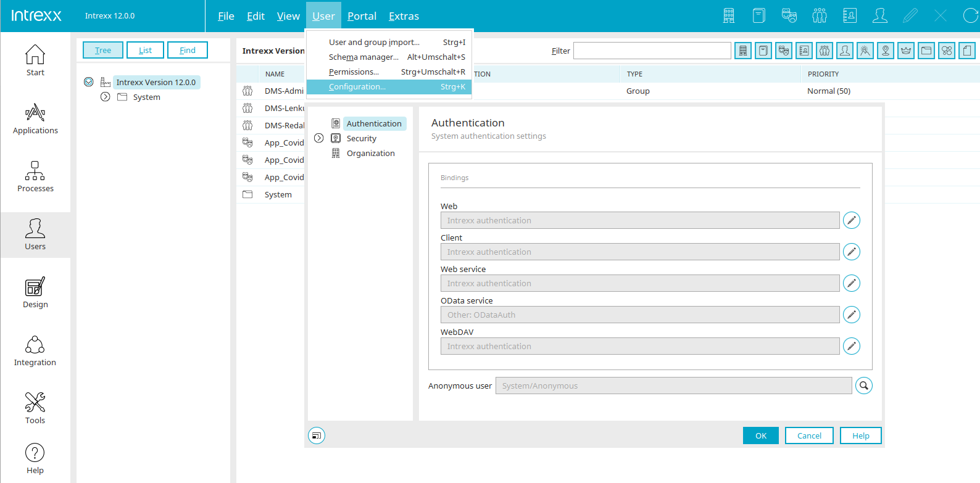Toggle the folder filter button
Screen dimensions: 980x483
pyautogui.click(x=926, y=51)
